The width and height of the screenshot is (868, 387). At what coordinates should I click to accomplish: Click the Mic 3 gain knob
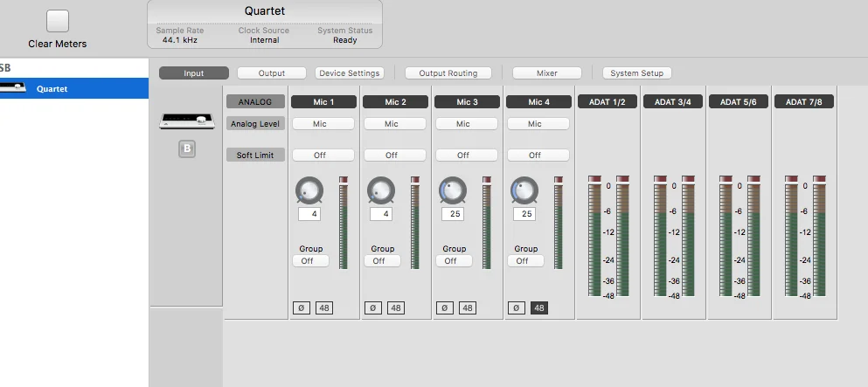(453, 190)
